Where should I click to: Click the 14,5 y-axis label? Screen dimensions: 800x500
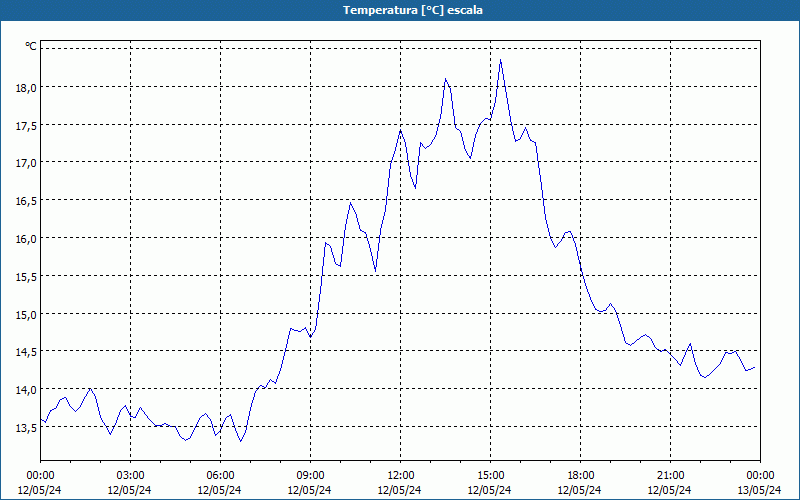26,352
